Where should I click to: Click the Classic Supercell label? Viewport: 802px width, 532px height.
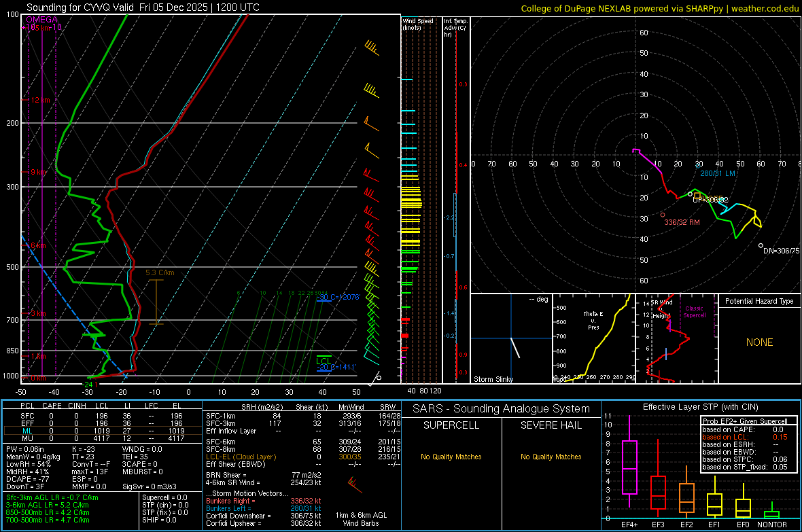tap(694, 312)
